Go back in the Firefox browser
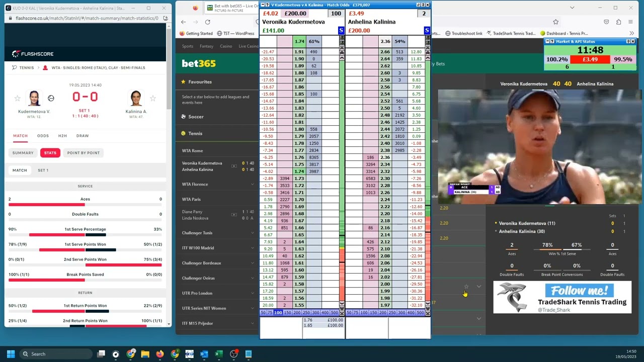This screenshot has width=644, height=362. click(x=184, y=22)
